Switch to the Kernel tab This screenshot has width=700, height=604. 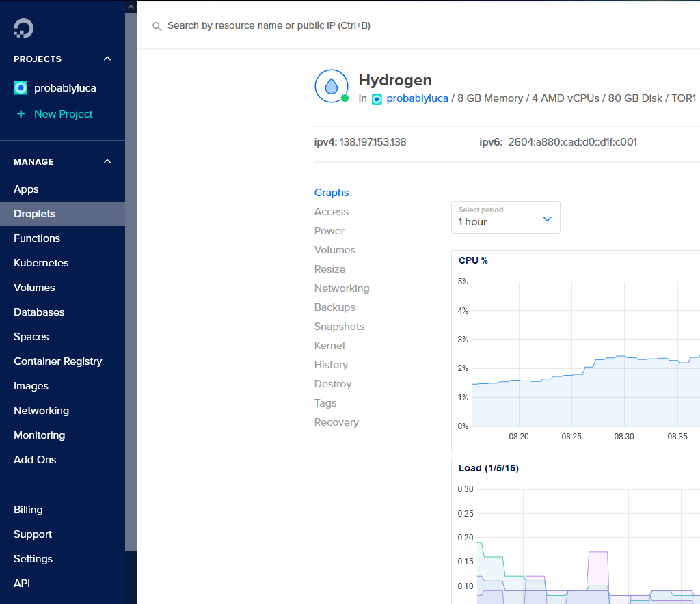(x=329, y=346)
